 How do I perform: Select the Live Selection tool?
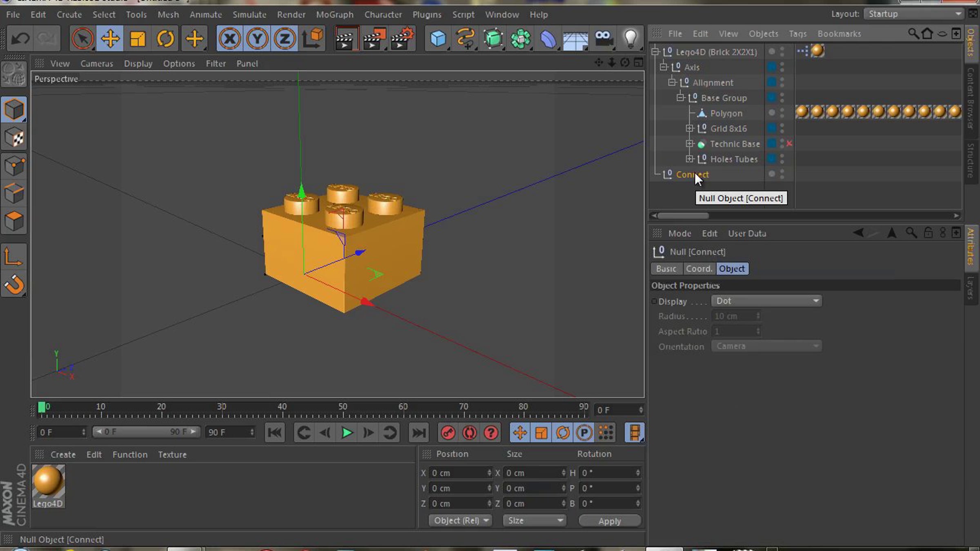click(x=82, y=39)
